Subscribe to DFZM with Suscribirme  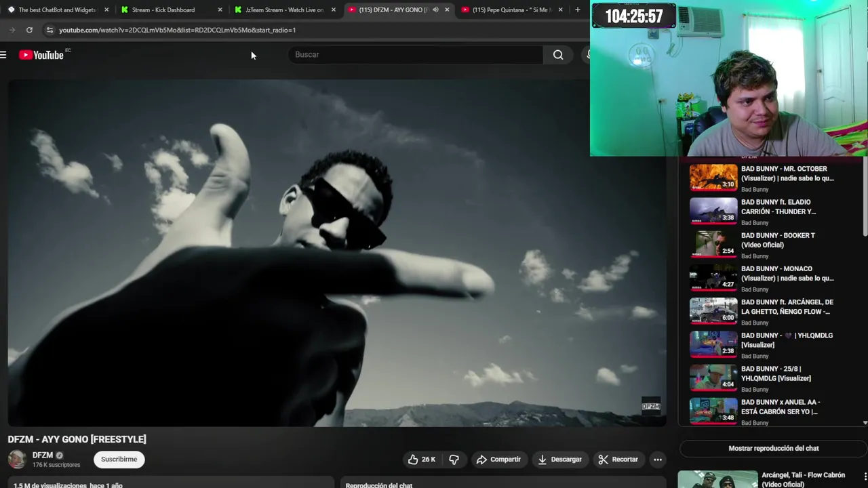(x=119, y=460)
